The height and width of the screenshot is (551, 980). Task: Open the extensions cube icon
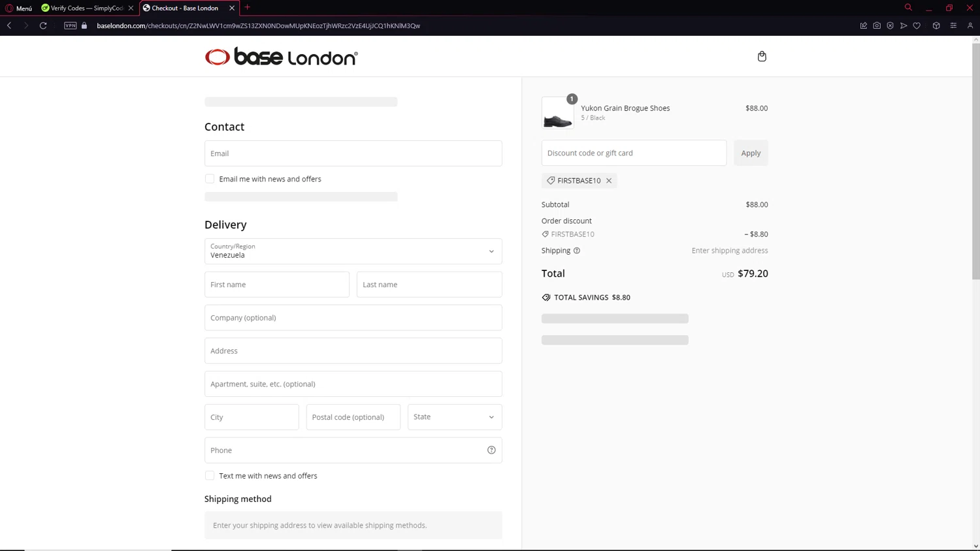[x=936, y=25]
